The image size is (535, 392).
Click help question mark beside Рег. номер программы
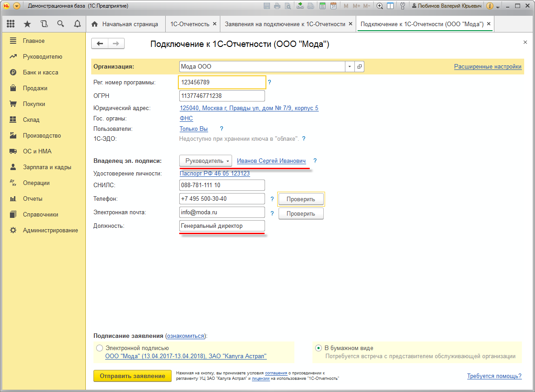(270, 82)
